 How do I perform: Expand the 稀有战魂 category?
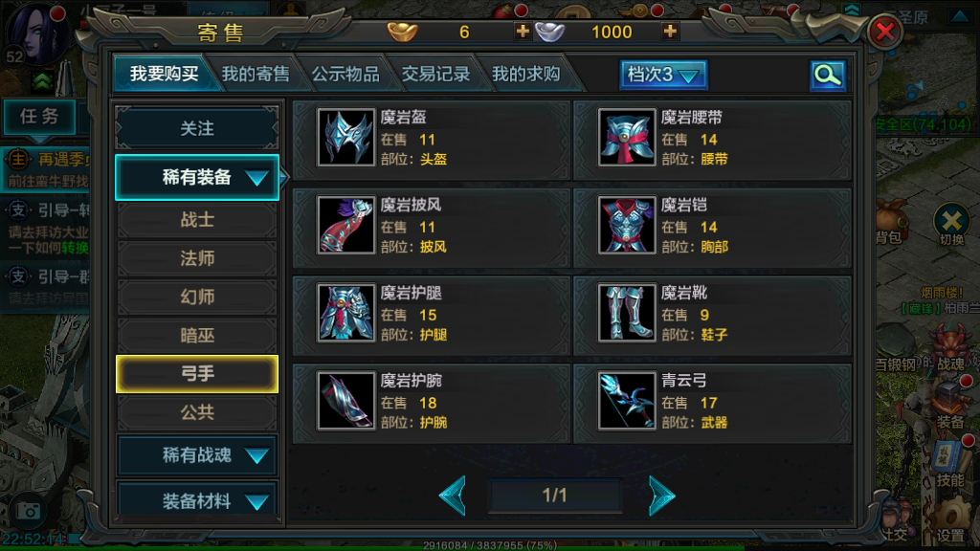point(197,454)
